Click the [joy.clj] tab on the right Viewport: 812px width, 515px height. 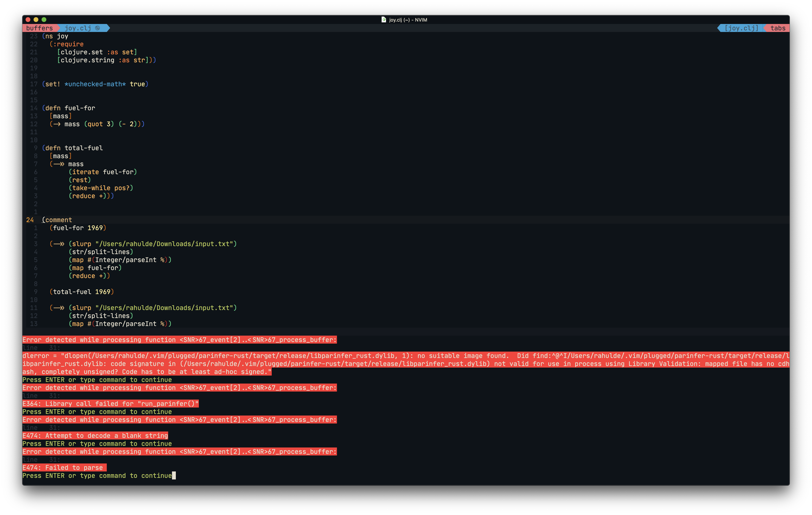[x=741, y=28]
